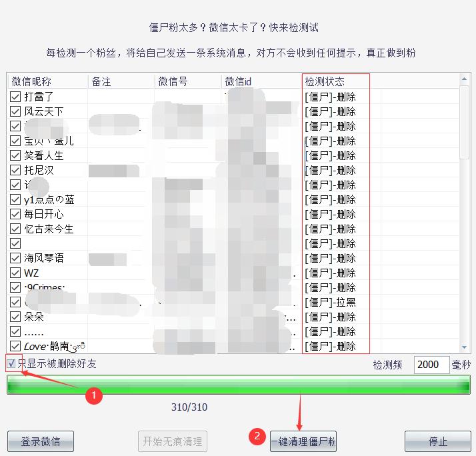Viewport: 476px width, 456px height.
Task: Click the 登录微信 button
Action: [x=41, y=441]
